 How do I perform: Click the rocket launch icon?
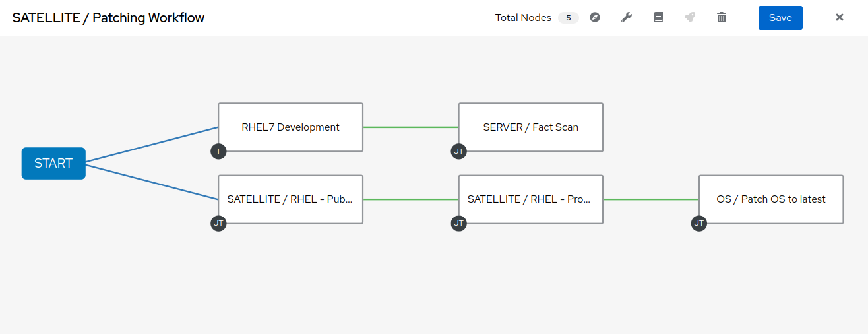click(690, 18)
